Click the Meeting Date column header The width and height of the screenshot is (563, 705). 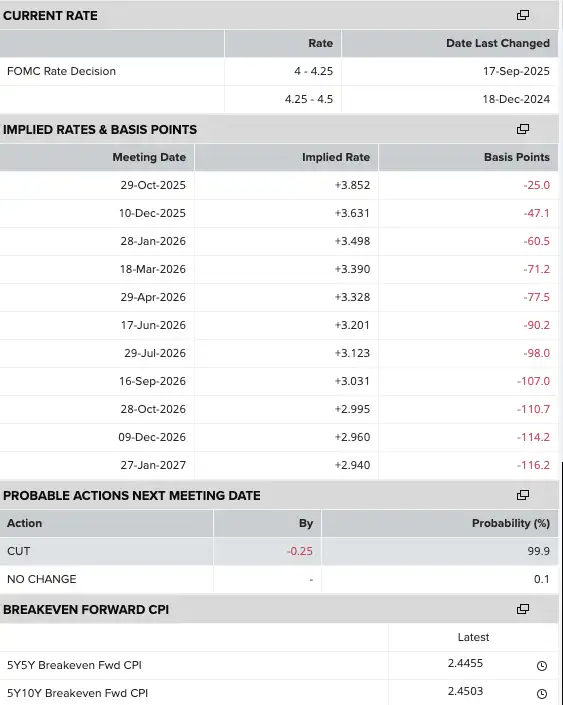pos(149,157)
